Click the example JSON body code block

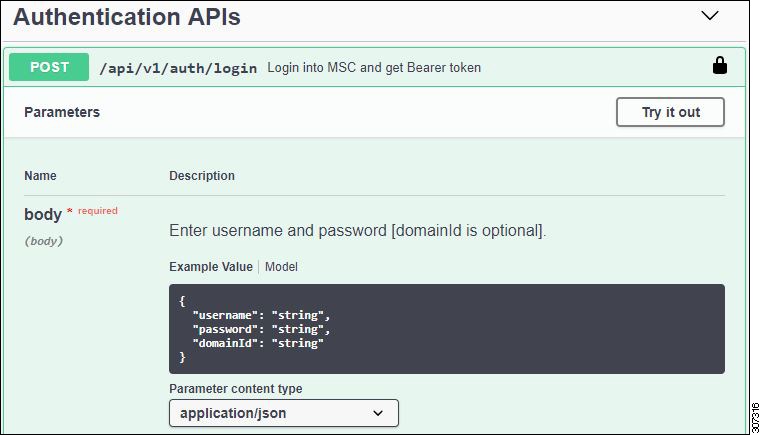(447, 329)
